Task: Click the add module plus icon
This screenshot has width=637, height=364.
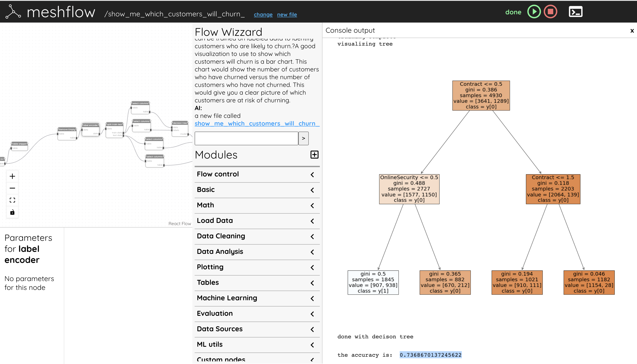Action: click(314, 155)
